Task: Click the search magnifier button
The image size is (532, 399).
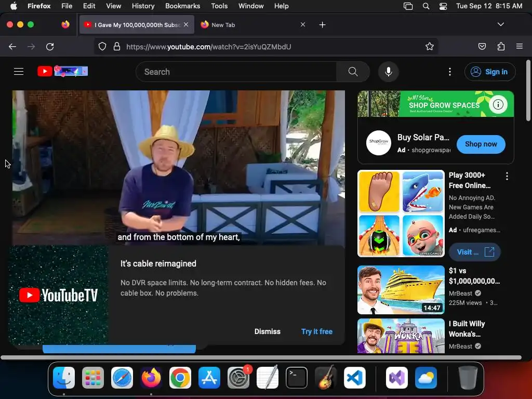Action: (x=353, y=72)
